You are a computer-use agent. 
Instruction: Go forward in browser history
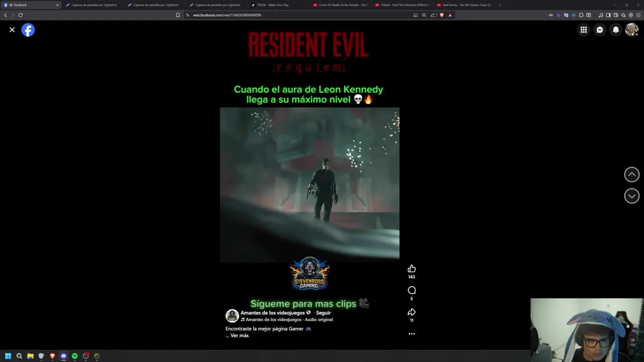[x=13, y=15]
